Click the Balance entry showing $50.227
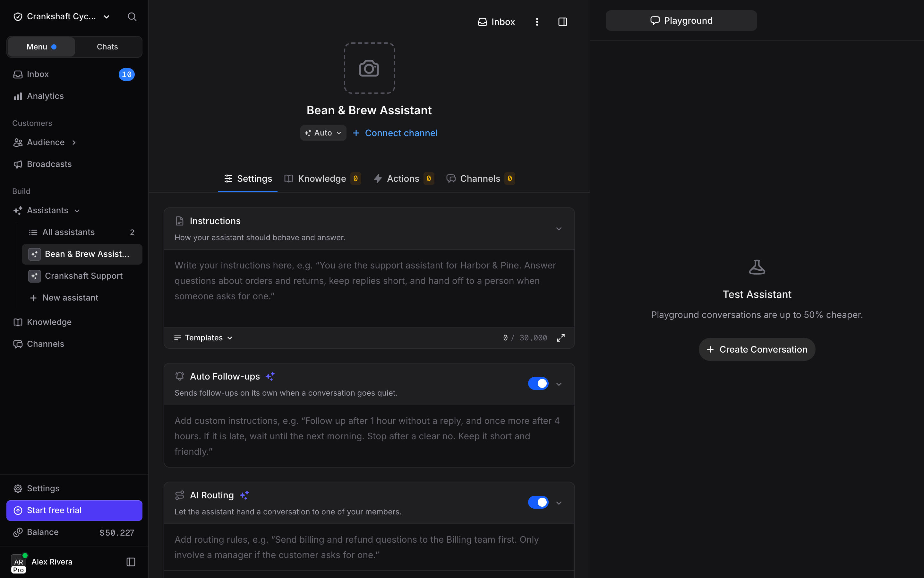The height and width of the screenshot is (578, 924). click(74, 532)
